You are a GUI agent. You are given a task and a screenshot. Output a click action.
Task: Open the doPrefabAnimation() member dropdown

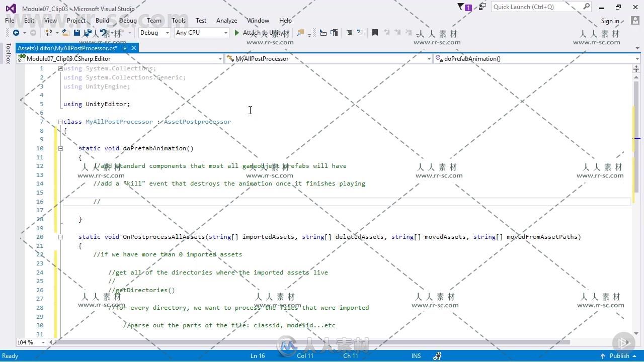click(537, 59)
